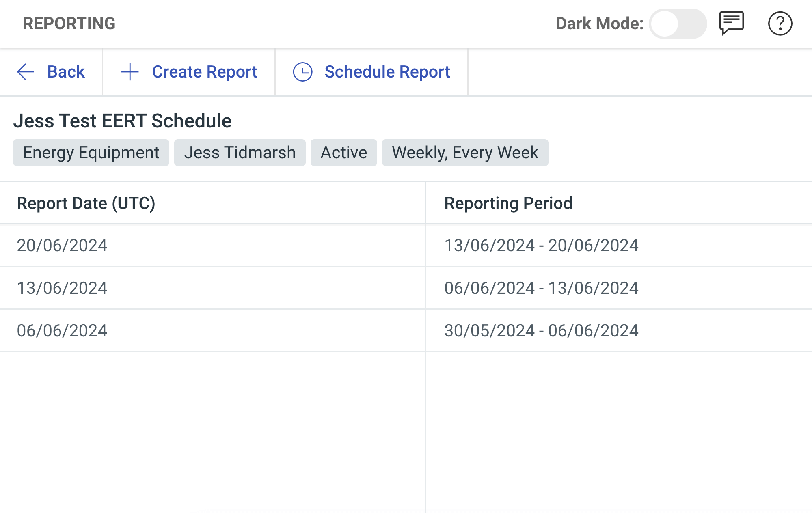This screenshot has width=812, height=513.
Task: Select the 13/06/2024 - 20/06/2024 period cell
Action: tap(619, 245)
